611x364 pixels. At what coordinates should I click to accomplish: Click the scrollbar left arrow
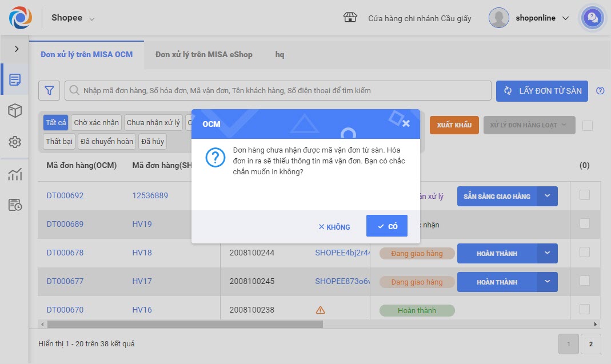[x=42, y=324]
